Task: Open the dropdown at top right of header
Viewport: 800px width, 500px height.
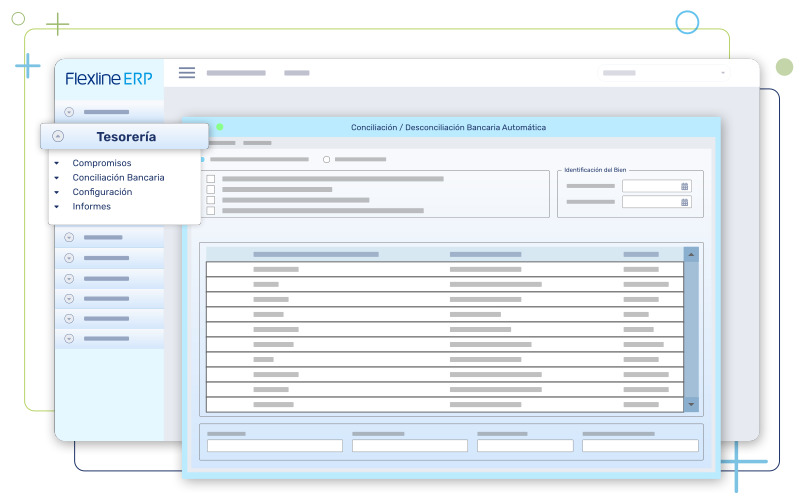Action: point(722,73)
